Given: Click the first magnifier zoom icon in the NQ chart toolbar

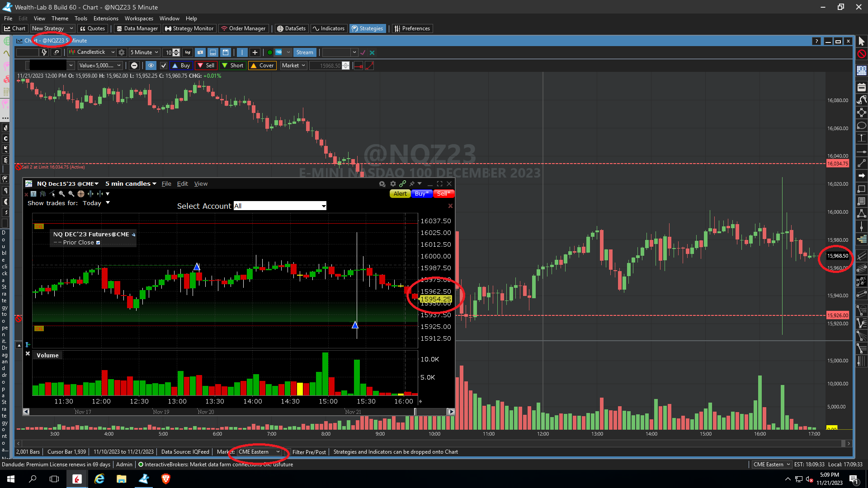Looking at the screenshot, I should [x=62, y=194].
